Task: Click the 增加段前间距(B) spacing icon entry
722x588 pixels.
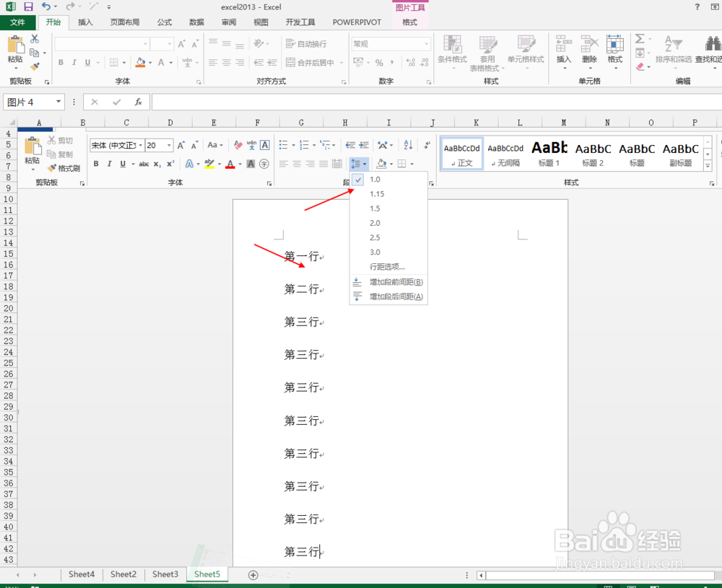Action: coord(357,281)
